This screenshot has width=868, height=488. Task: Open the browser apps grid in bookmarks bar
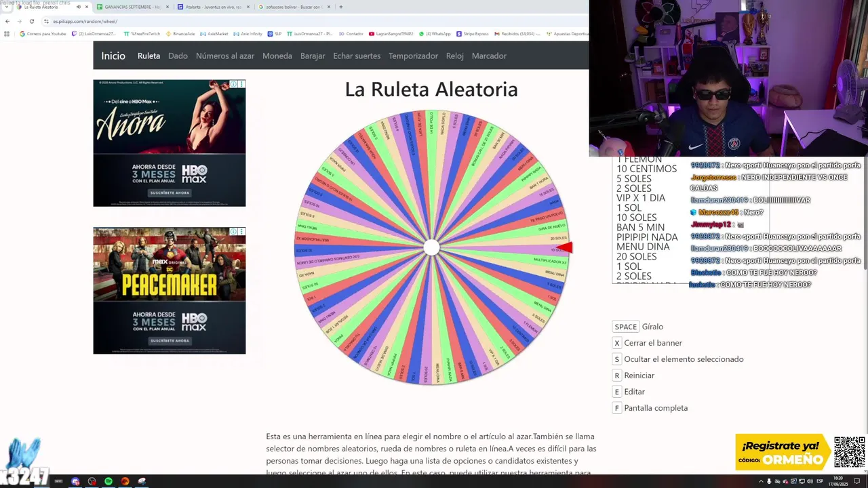[x=7, y=33]
